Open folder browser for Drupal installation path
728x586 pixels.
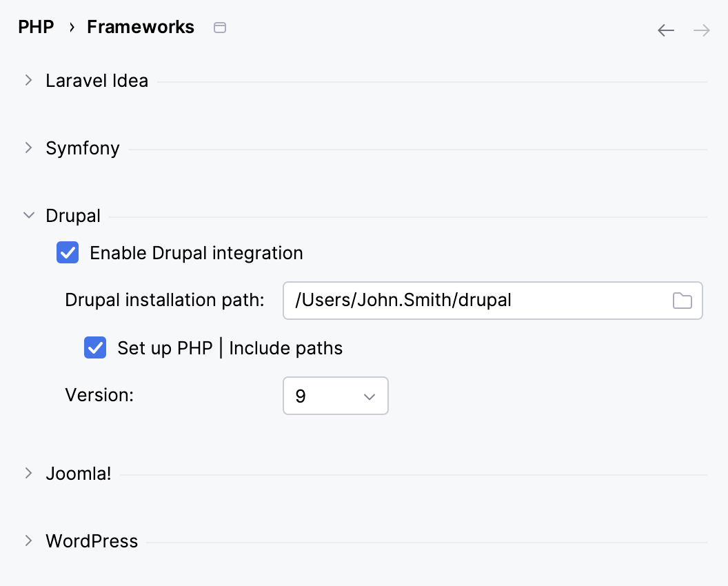(682, 301)
